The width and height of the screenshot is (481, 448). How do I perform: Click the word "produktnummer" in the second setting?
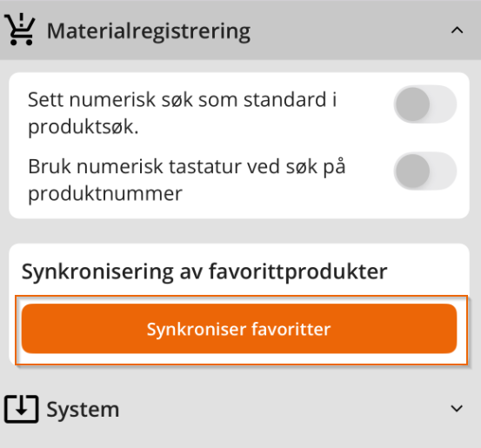tap(105, 194)
